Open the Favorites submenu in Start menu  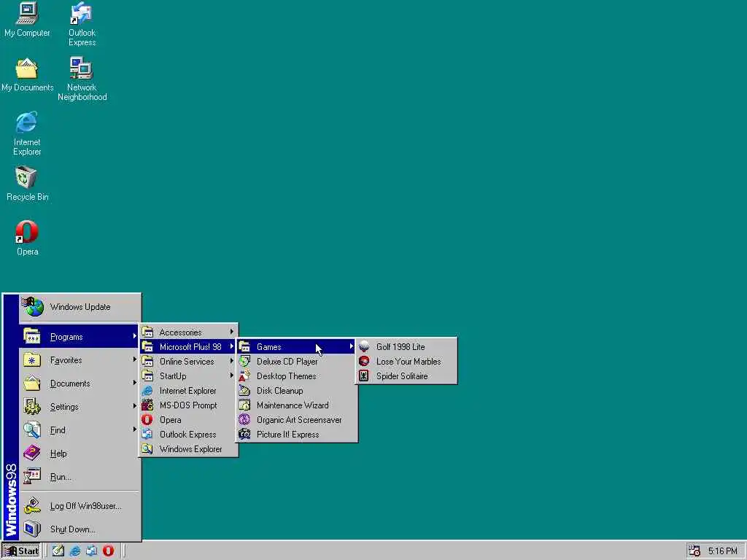pyautogui.click(x=80, y=360)
